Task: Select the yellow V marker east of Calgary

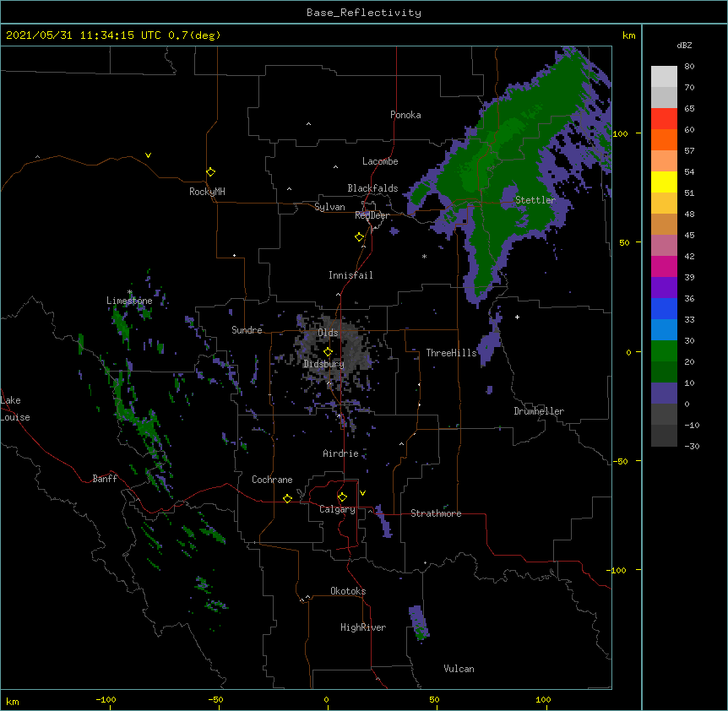Action: tap(362, 493)
